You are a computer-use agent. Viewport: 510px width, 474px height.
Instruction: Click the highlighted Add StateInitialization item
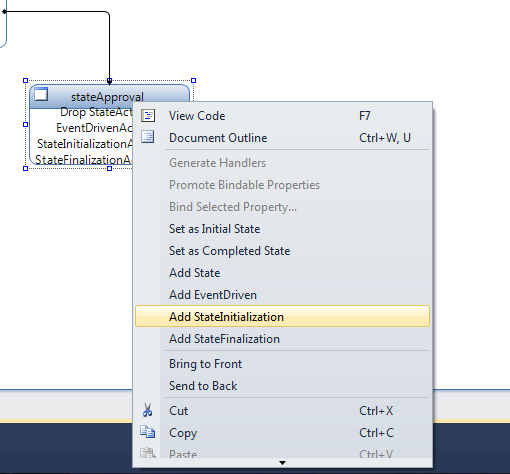pos(282,316)
